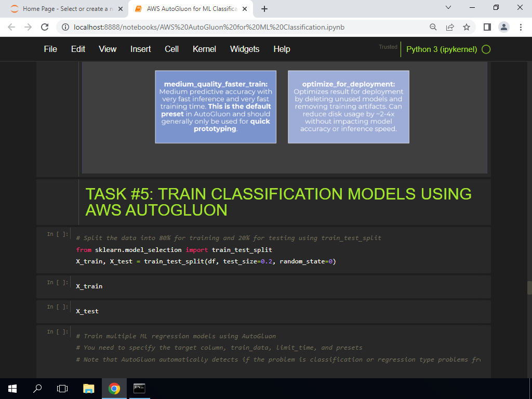The height and width of the screenshot is (399, 532).
Task: Click the TASK #5 heading cell
Action: [x=263, y=202]
